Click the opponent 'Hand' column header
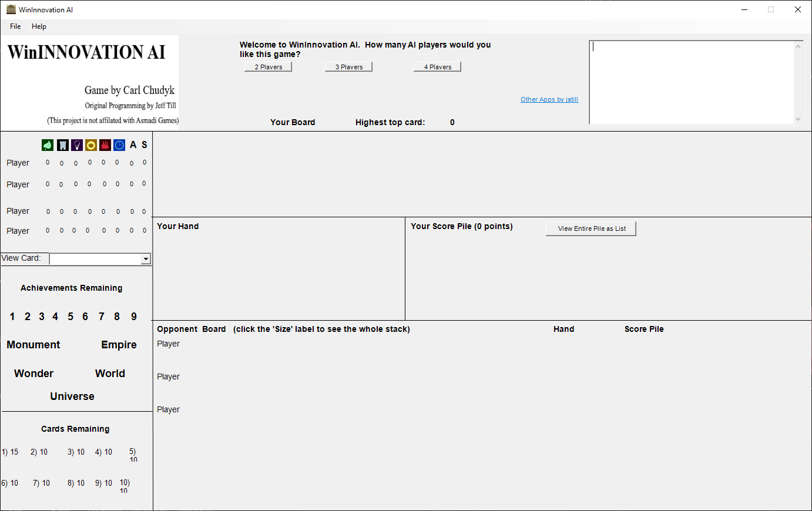Screen dimensions: 812x511 tap(564, 329)
